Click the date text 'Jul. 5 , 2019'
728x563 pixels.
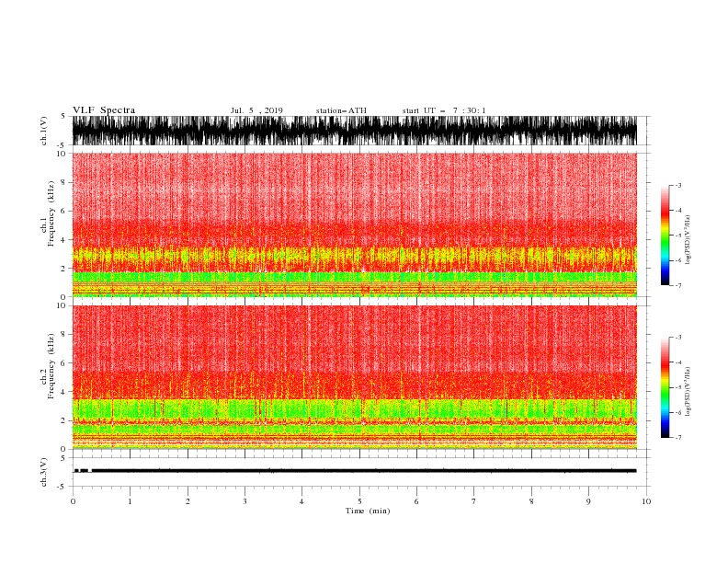pos(256,110)
